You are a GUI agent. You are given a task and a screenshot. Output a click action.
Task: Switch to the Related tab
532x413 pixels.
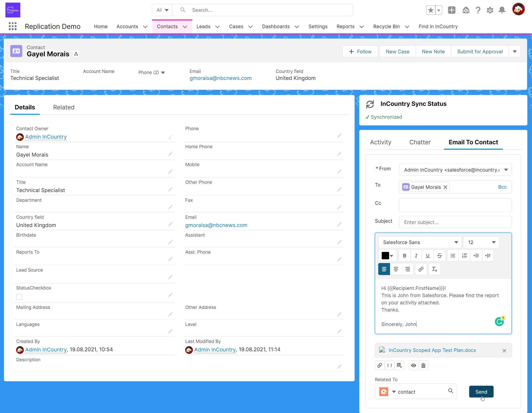[x=64, y=107]
